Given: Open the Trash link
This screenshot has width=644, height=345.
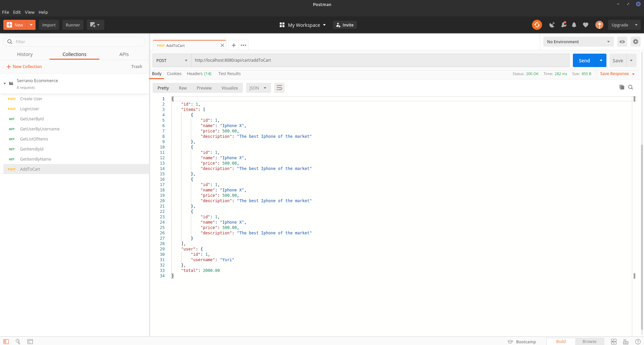Looking at the screenshot, I should [x=137, y=67].
